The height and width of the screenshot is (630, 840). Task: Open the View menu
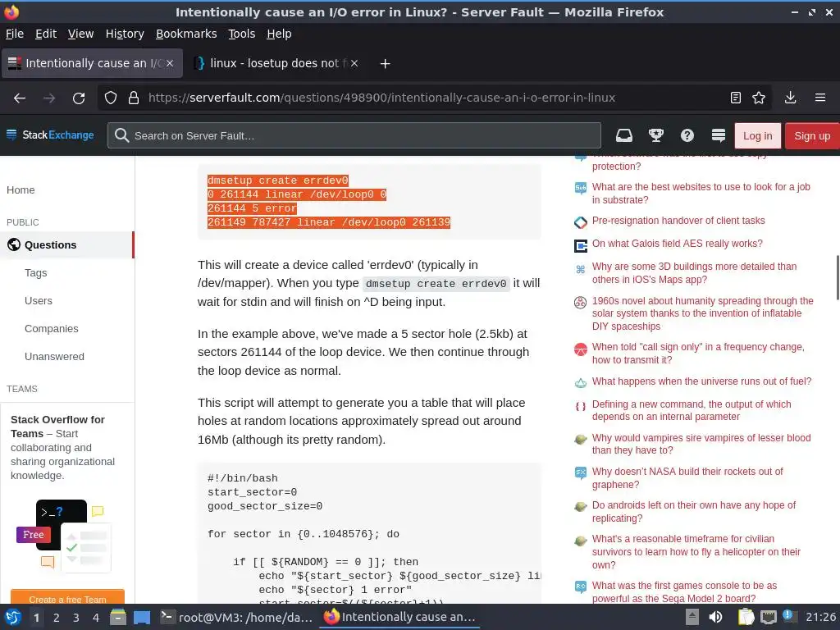click(x=80, y=34)
